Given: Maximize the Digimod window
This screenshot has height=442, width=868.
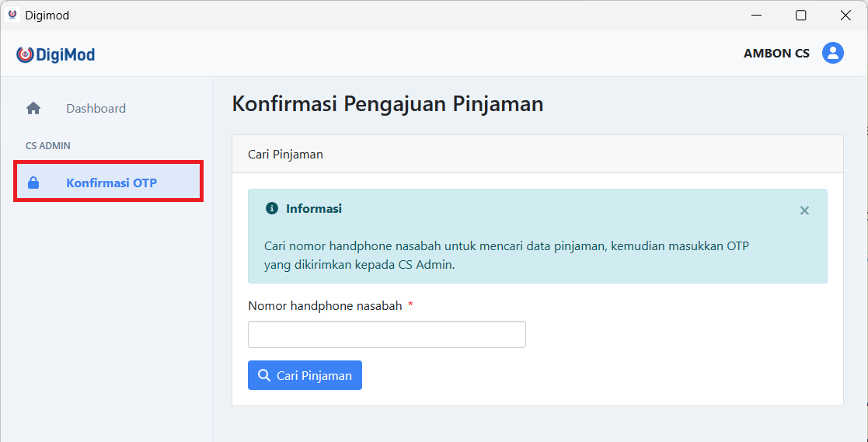Looking at the screenshot, I should [x=800, y=15].
